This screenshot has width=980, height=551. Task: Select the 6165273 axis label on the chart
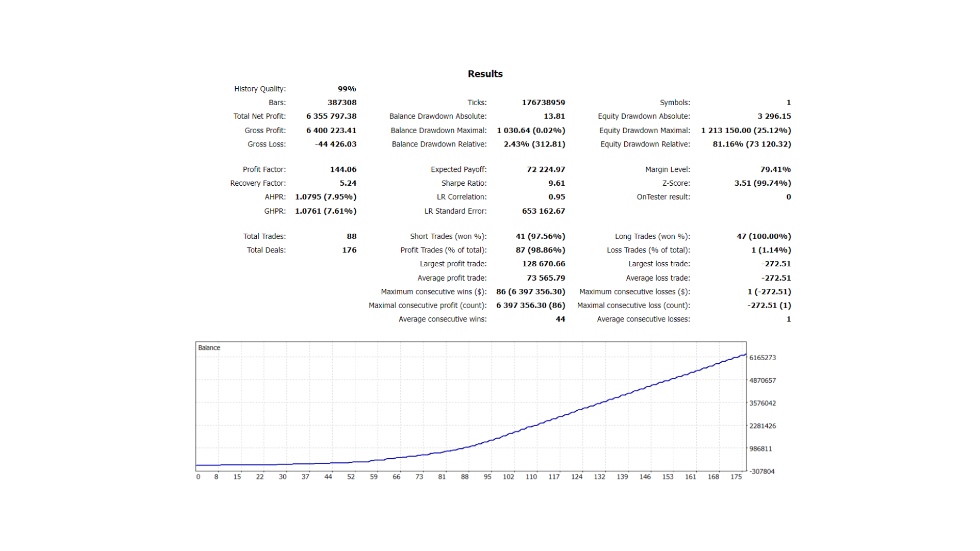(x=762, y=357)
